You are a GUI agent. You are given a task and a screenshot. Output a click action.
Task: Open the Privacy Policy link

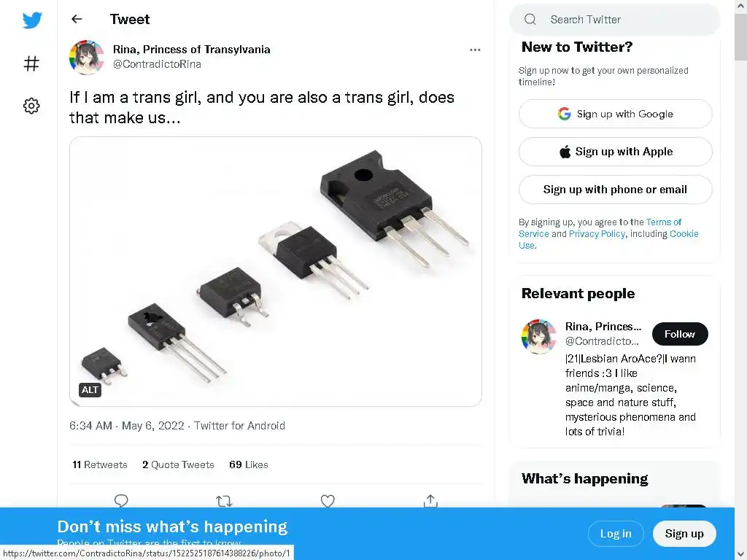[x=597, y=234]
